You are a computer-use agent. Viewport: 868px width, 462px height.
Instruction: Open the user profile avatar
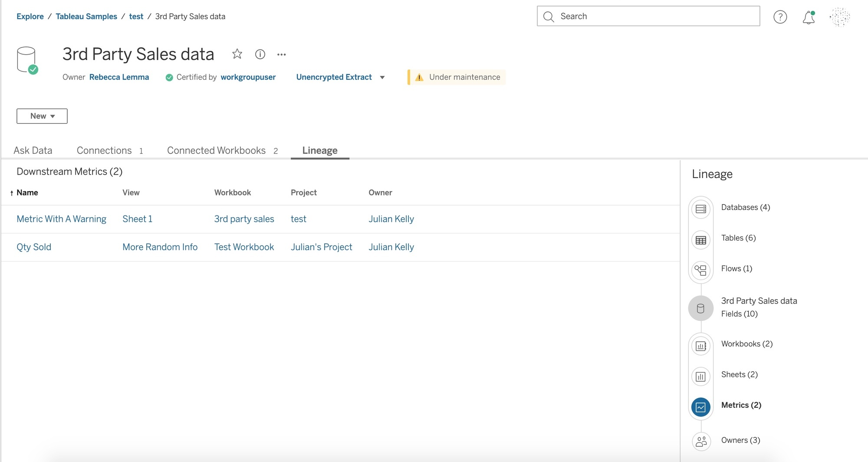click(839, 17)
